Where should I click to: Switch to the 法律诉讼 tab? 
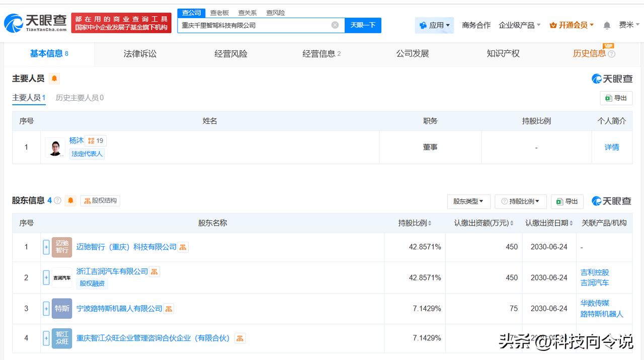pos(140,54)
